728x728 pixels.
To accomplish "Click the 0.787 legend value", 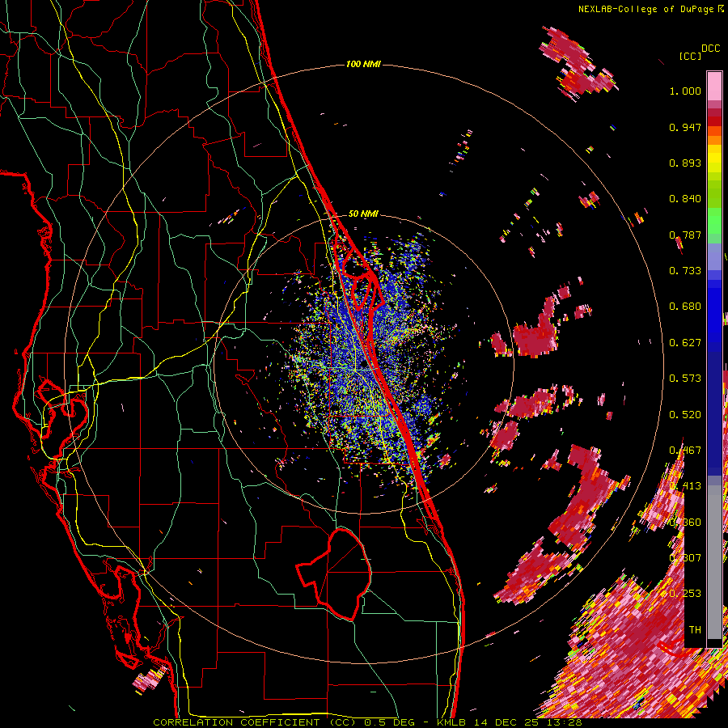I will point(685,235).
